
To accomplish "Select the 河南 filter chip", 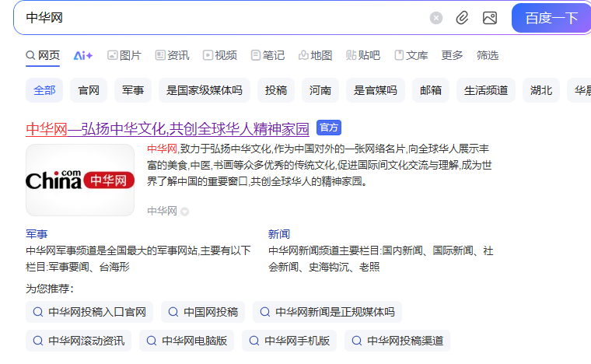I will tap(320, 90).
